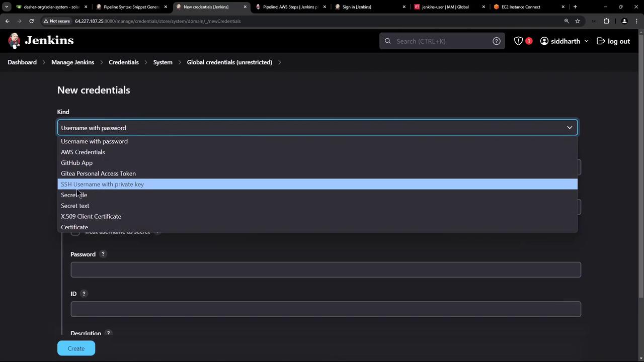Go to Manage Jenkins breadcrumb
This screenshot has width=644, height=362.
(72, 62)
